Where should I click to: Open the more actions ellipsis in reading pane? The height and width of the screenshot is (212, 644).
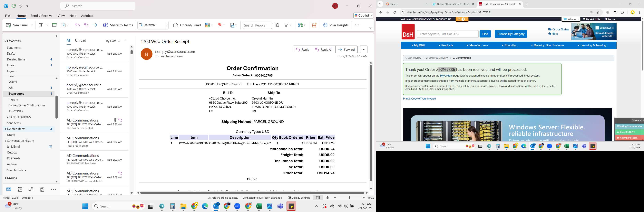click(x=363, y=49)
